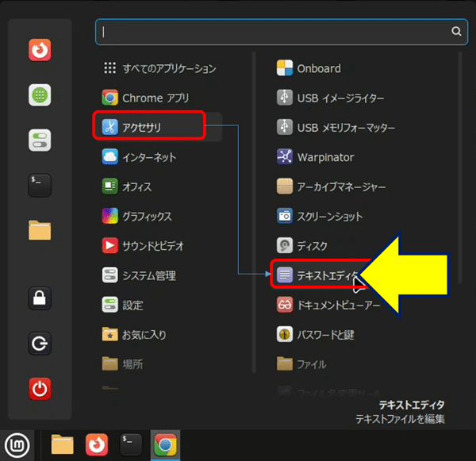The height and width of the screenshot is (461, 476).
Task: Launch テキストエディタ
Action: pos(317,275)
